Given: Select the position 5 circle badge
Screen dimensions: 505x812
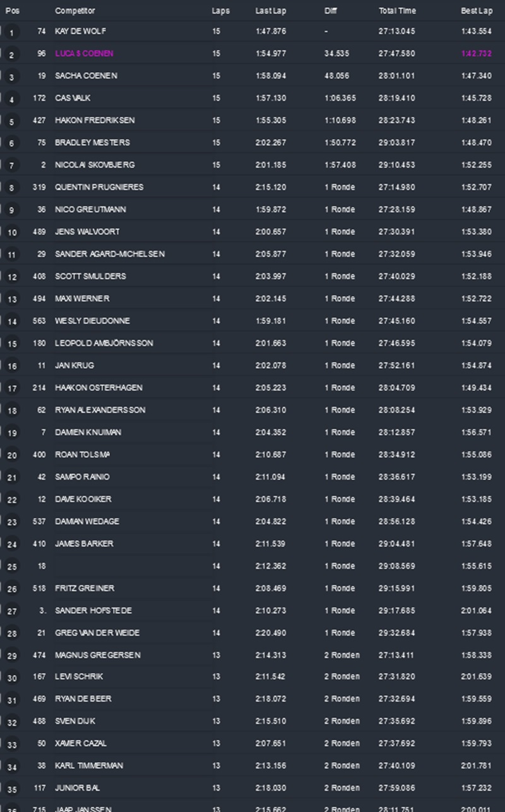Looking at the screenshot, I should [11, 121].
